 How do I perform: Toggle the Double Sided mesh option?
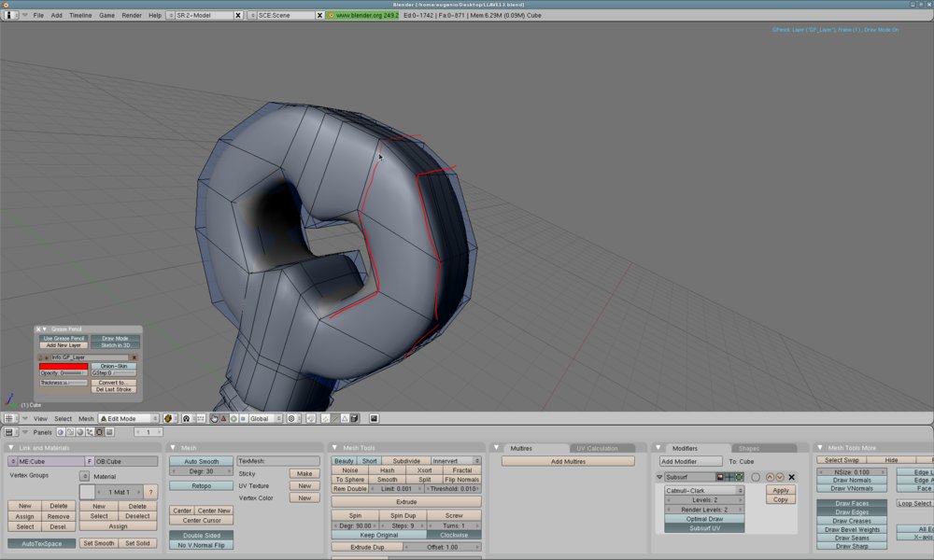[201, 535]
